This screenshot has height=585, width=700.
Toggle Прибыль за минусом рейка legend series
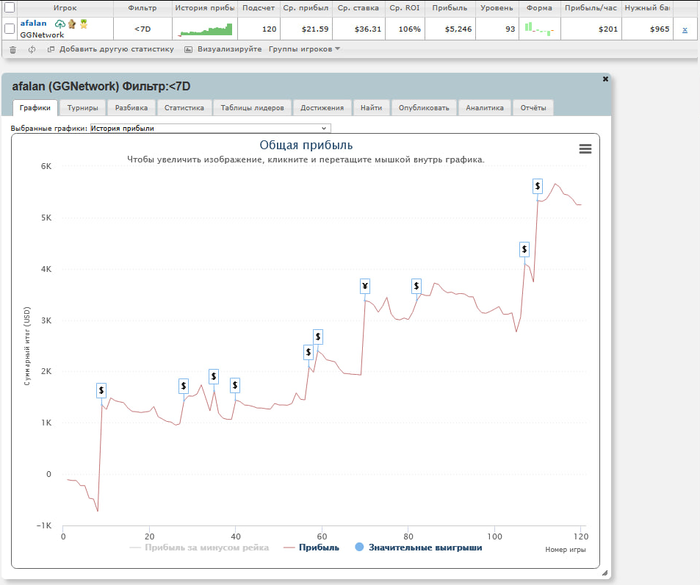point(199,547)
